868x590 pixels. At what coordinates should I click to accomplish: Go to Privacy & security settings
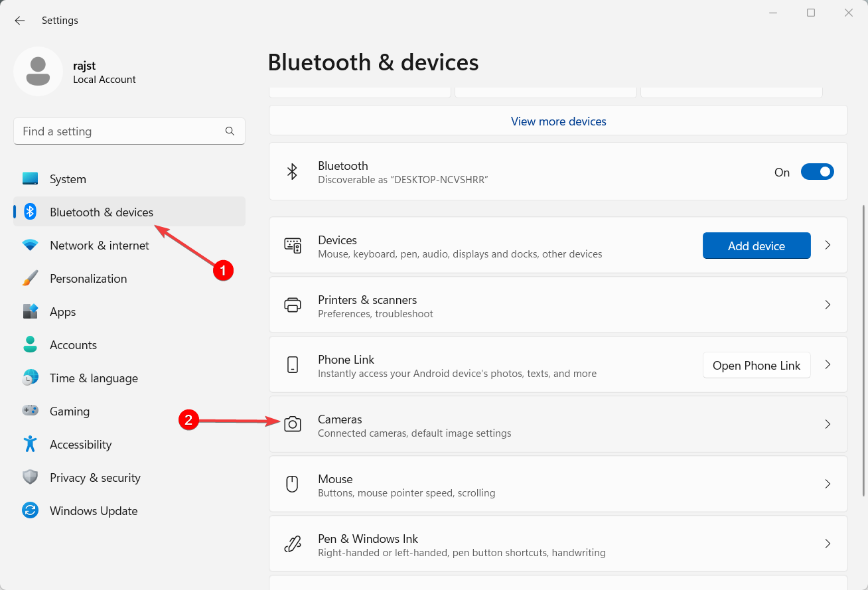click(x=129, y=477)
